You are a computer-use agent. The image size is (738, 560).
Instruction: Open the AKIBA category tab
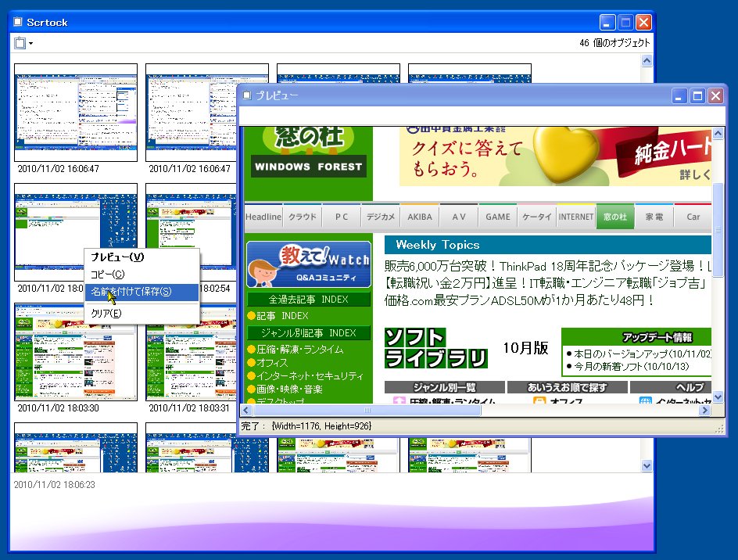[420, 217]
